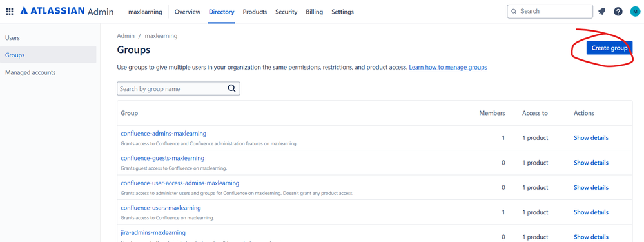
Task: Open Learn how to manage groups link
Action: (447, 67)
